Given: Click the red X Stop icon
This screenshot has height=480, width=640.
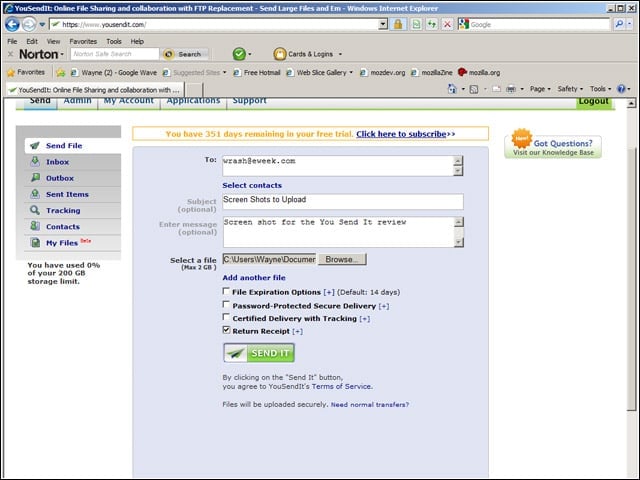Looking at the screenshot, I should [447, 24].
